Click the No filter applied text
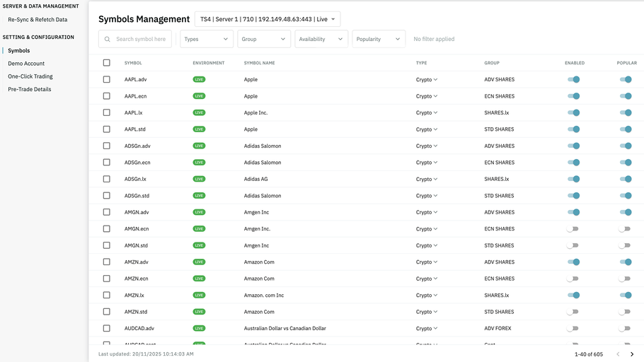 tap(434, 39)
